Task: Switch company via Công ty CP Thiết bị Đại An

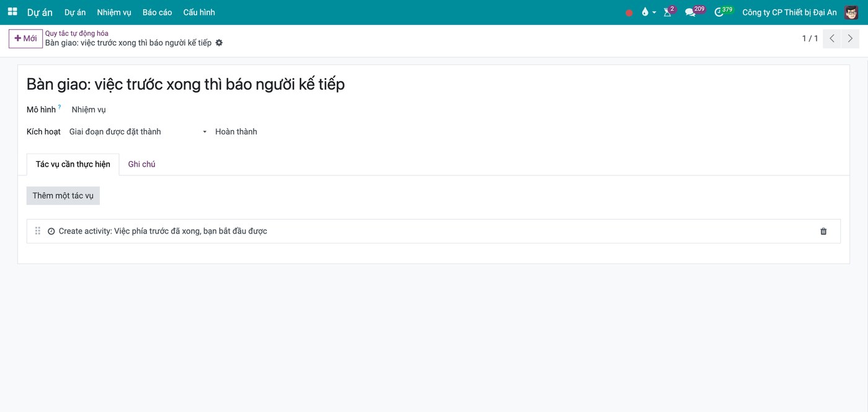Action: pos(789,12)
